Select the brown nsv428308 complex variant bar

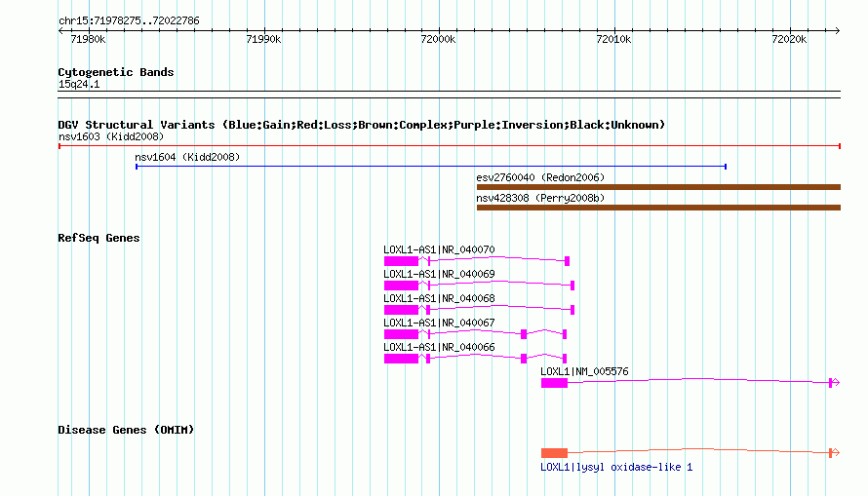pyautogui.click(x=658, y=208)
